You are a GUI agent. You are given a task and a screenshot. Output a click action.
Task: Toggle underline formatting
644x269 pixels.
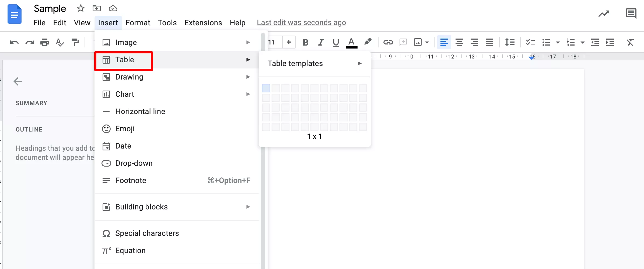[x=336, y=42]
